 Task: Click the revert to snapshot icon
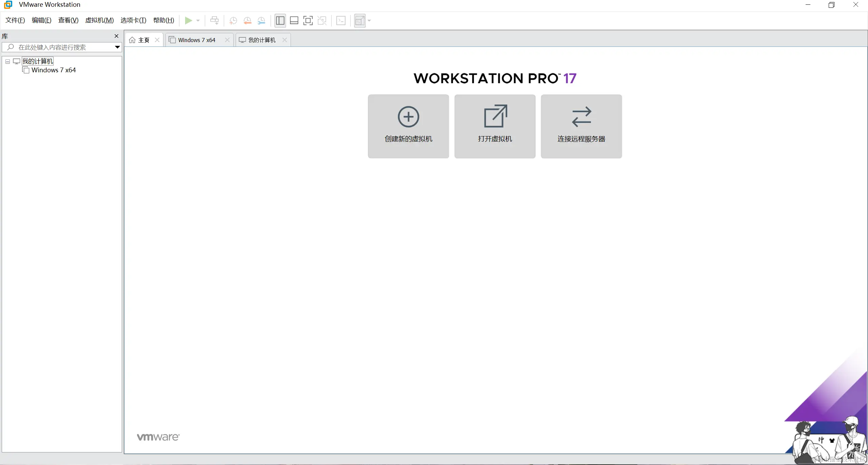coord(247,20)
